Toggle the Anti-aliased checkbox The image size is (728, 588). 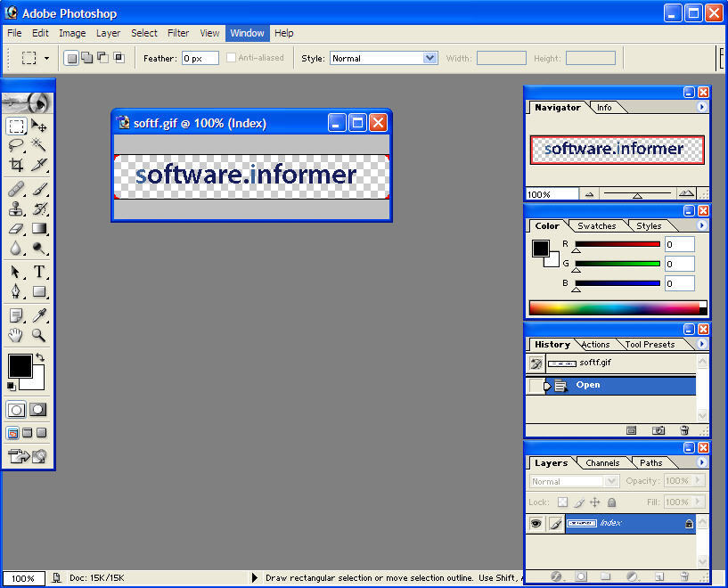[231, 58]
